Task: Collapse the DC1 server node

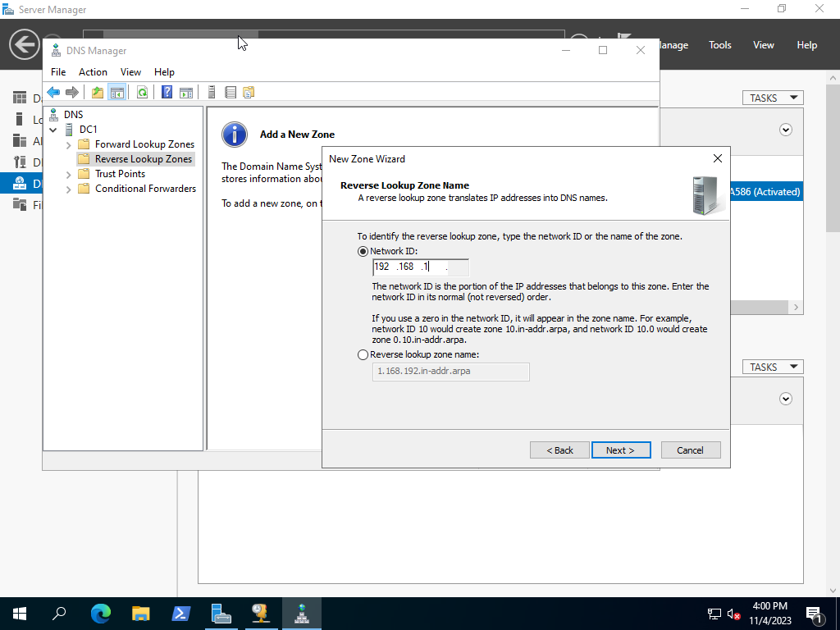Action: [x=53, y=130]
